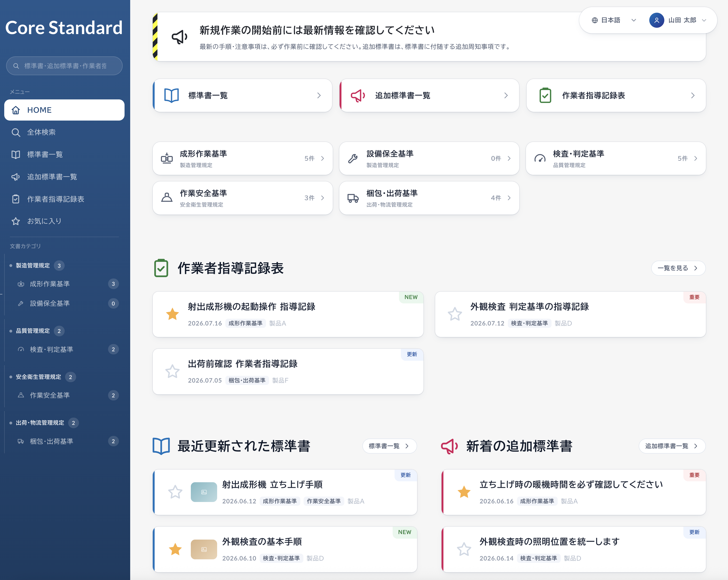728x580 pixels.
Task: Favorite 外観検査 判定基準の指導記録 with star
Action: pos(455,314)
